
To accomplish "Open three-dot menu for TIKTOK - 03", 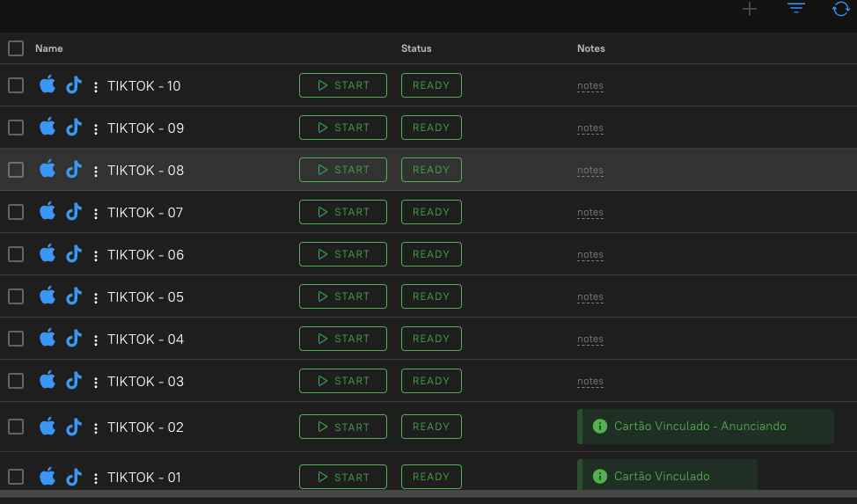I will [x=96, y=382].
